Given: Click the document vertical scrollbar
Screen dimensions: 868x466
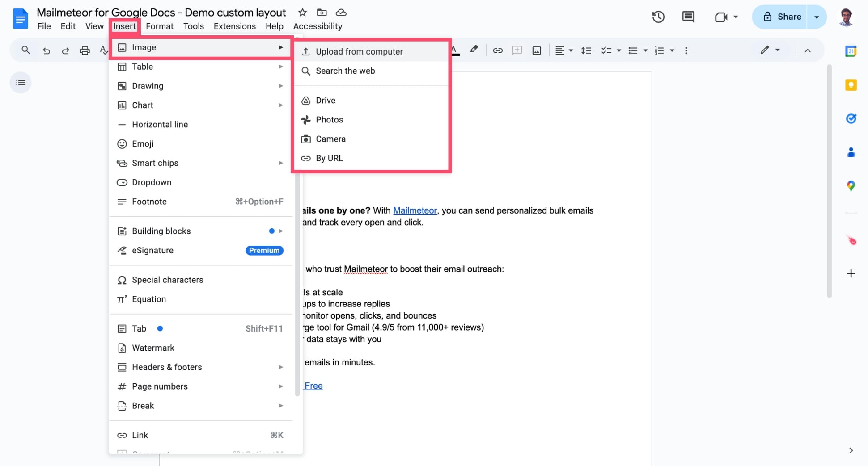Looking at the screenshot, I should point(829,181).
